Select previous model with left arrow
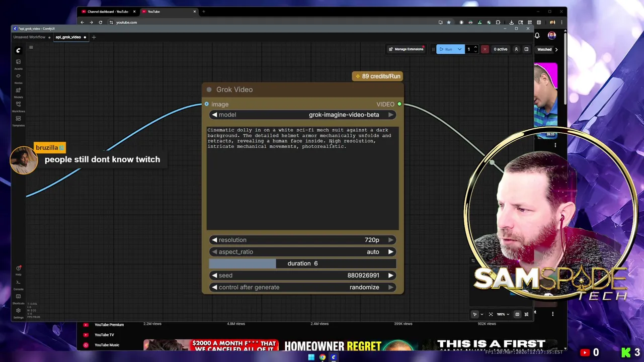This screenshot has height=362, width=644. [x=214, y=115]
